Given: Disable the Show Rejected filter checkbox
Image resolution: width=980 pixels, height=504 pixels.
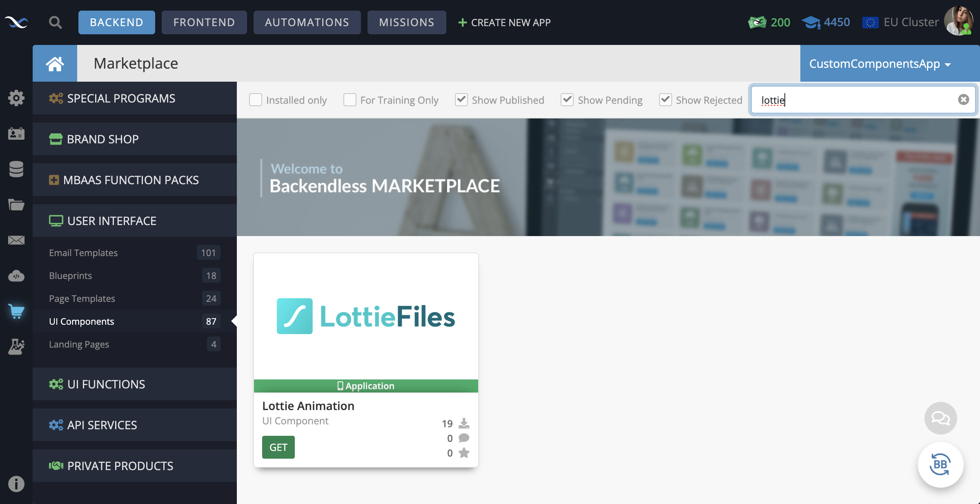Looking at the screenshot, I should [664, 100].
